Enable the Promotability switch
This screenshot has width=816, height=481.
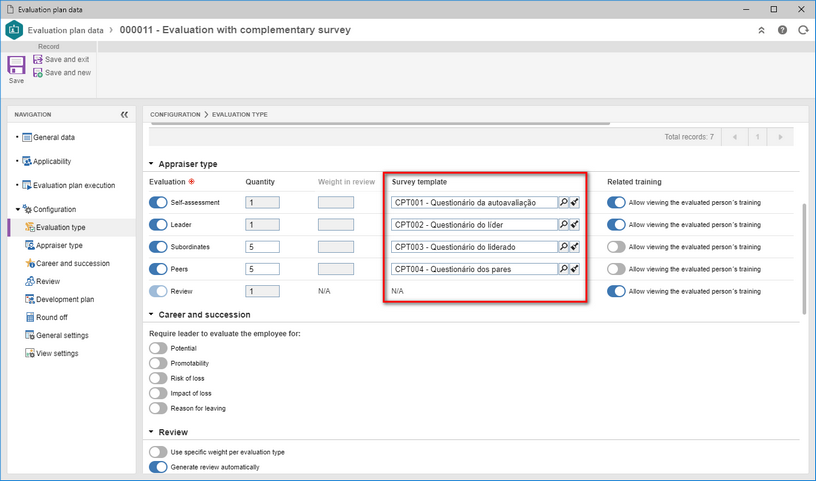[x=158, y=363]
